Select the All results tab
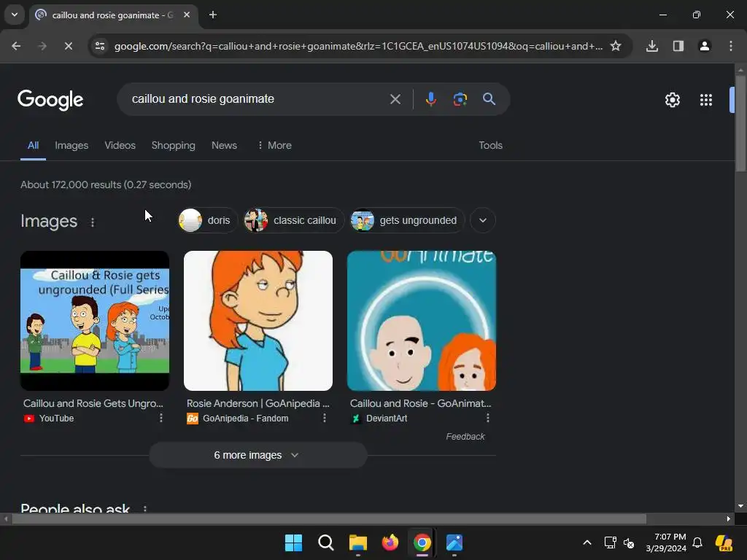Image resolution: width=747 pixels, height=560 pixels. 33,145
